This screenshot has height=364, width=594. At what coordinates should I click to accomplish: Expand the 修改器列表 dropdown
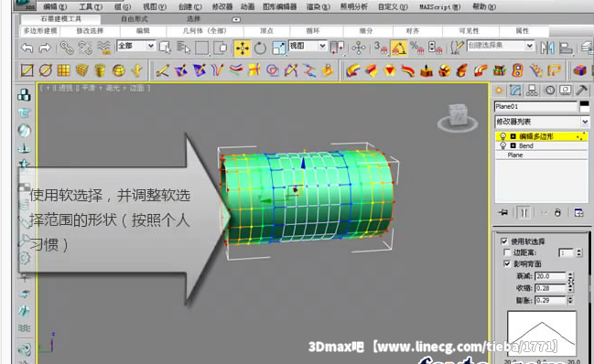542,122
